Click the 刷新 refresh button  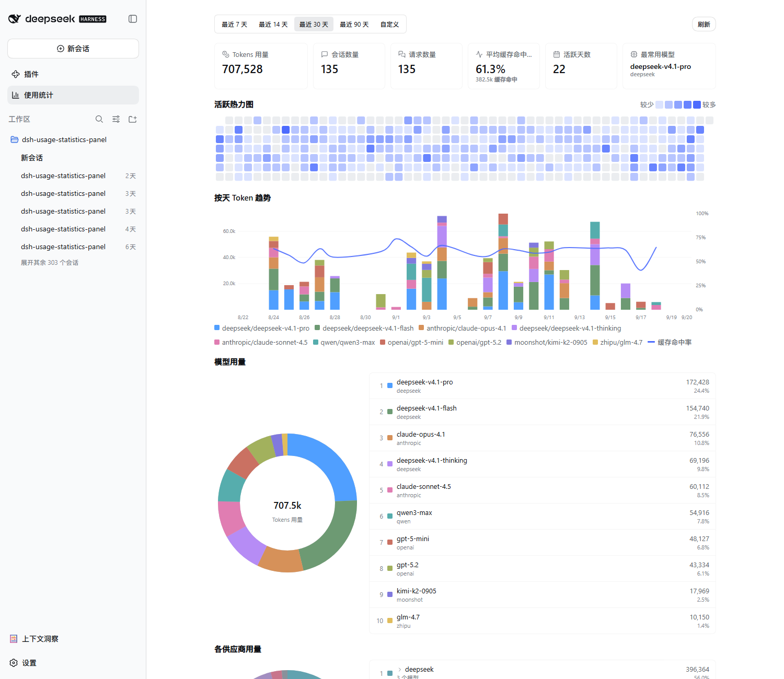(x=704, y=24)
